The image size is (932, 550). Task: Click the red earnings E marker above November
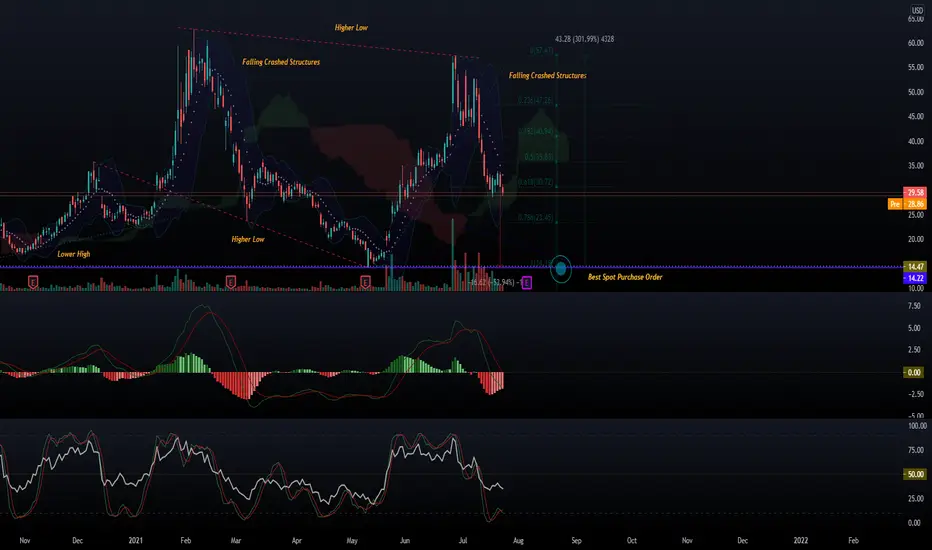pos(33,281)
